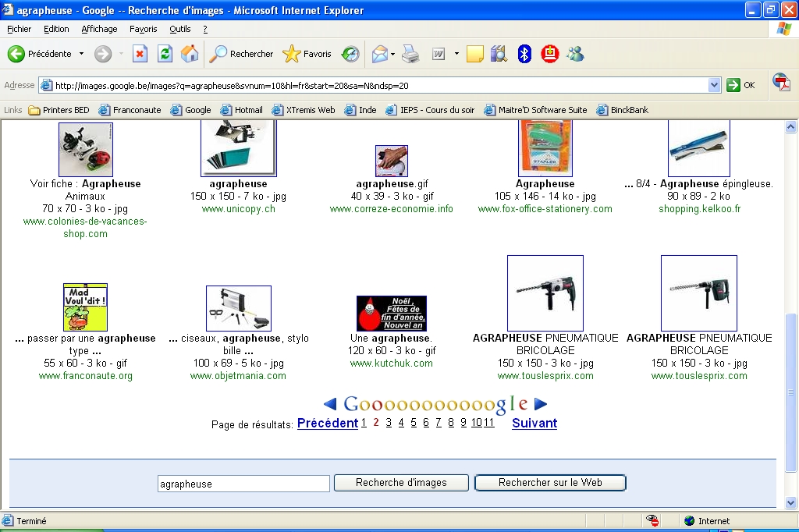The height and width of the screenshot is (532, 799).
Task: Go to results page 5
Action: (414, 423)
